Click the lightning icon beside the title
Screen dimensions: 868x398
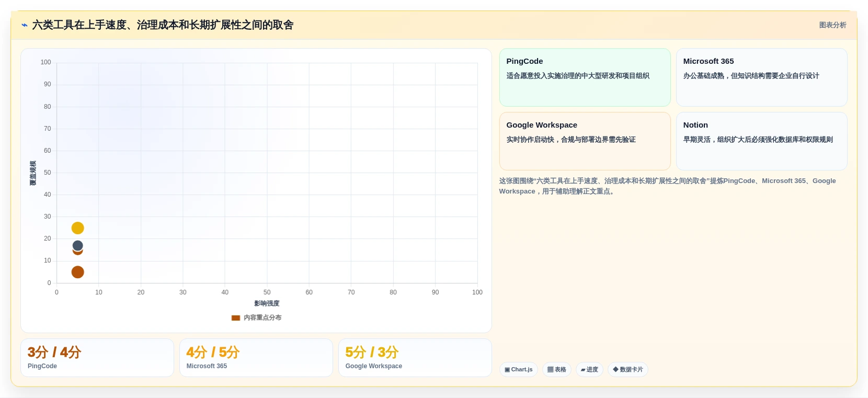25,25
